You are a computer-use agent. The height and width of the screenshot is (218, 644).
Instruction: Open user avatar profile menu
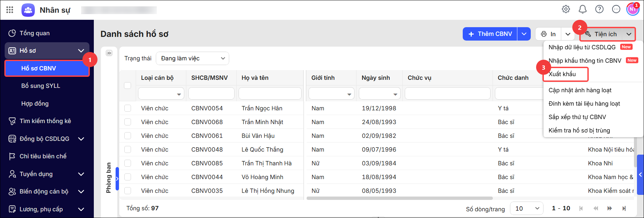pyautogui.click(x=633, y=9)
